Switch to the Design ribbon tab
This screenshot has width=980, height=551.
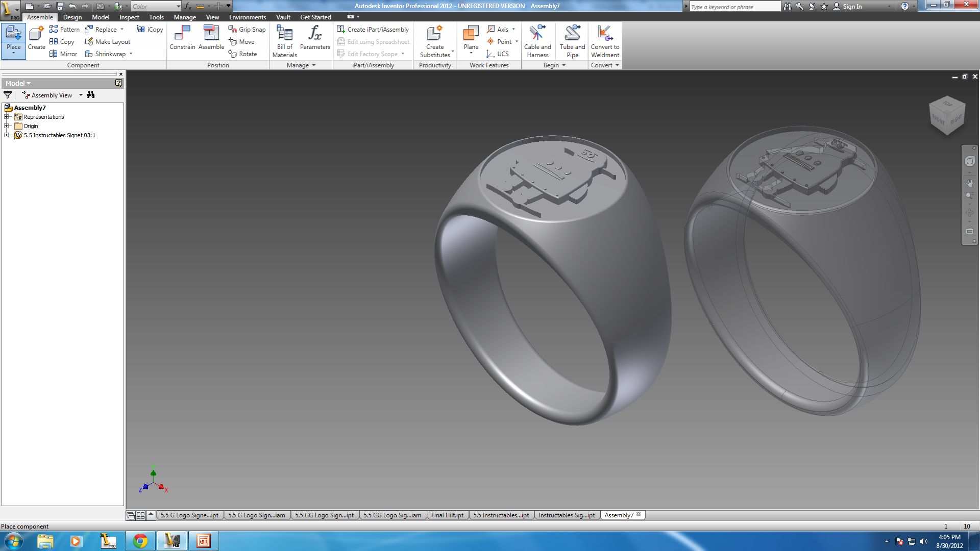pyautogui.click(x=72, y=17)
